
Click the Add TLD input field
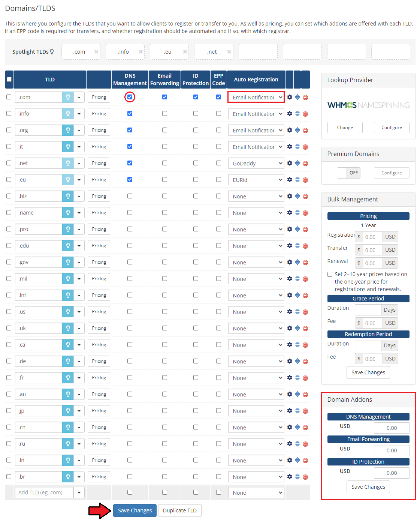point(44,492)
